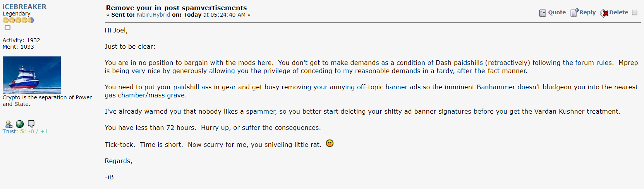Viewport: 644px width, 189px height.
Task: Click the speech bubble message icon
Action: [x=31, y=124]
